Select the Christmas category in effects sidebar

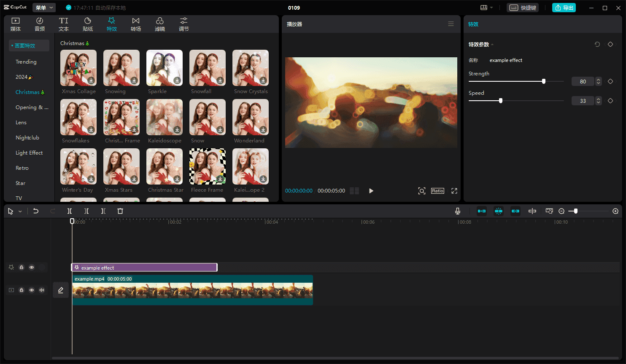[30, 92]
